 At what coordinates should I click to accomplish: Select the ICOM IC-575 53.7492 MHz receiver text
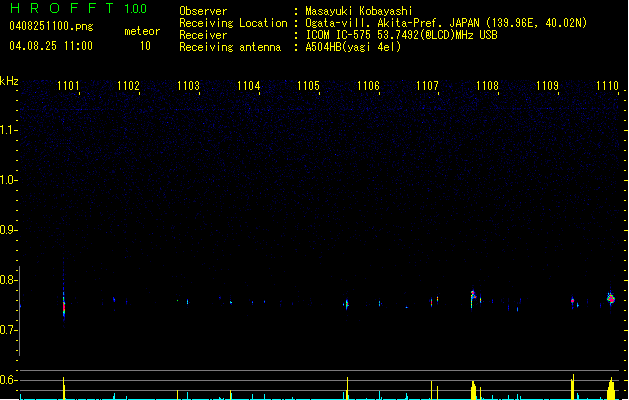point(401,35)
